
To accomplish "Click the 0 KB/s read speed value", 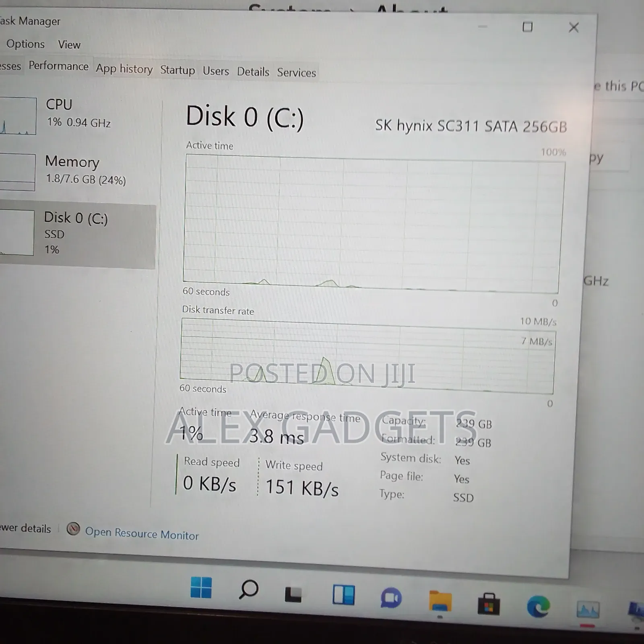I will [x=209, y=483].
